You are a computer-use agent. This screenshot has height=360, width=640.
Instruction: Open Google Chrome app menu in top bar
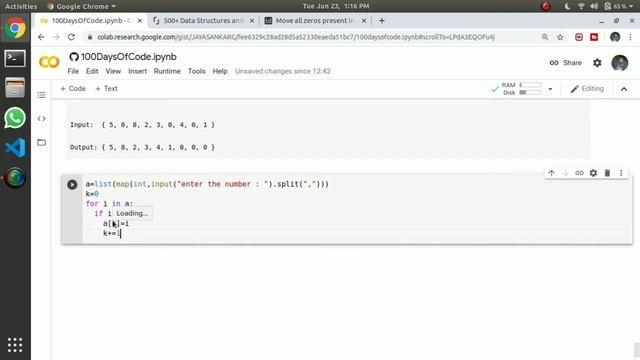pos(81,6)
